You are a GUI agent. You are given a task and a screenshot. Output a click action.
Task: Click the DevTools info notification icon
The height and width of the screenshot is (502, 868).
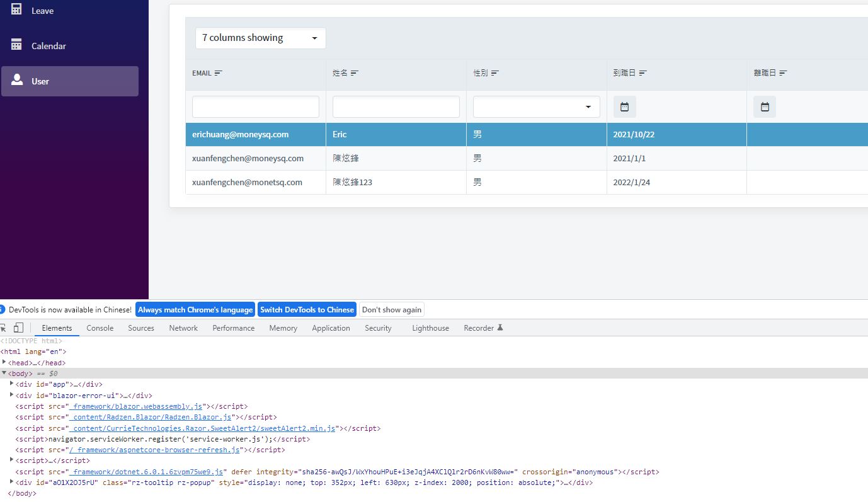[x=2, y=309]
